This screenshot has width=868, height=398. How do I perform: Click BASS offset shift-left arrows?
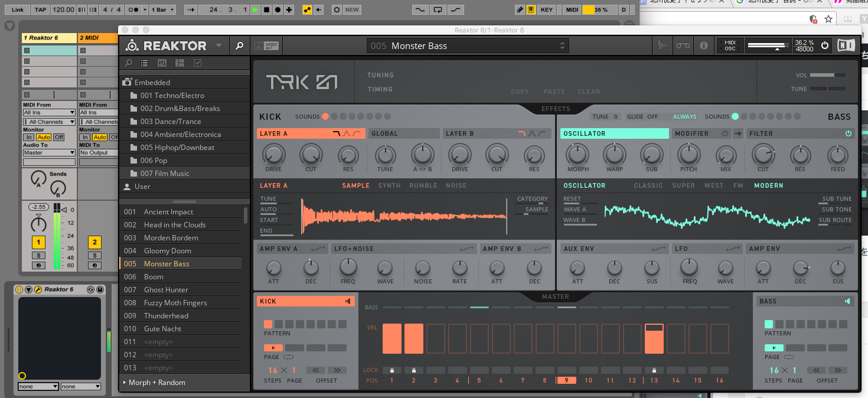tap(816, 370)
